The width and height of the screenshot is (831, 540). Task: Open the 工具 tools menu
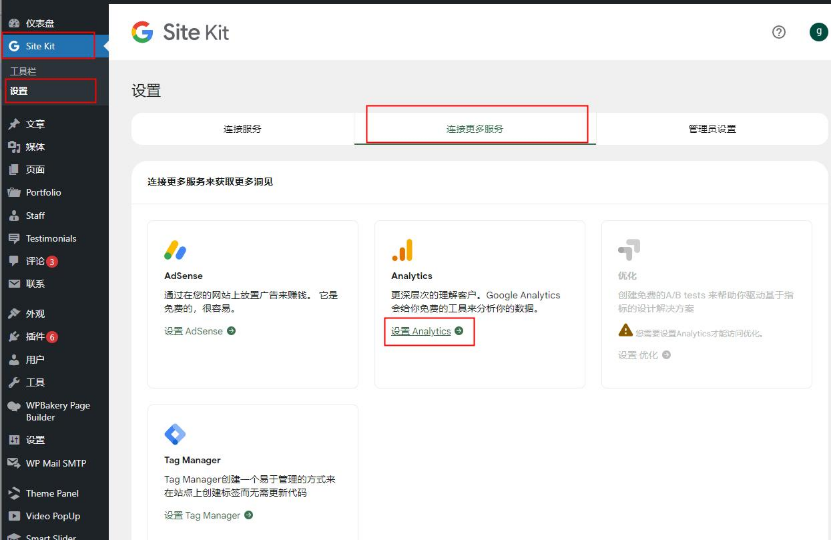point(35,383)
